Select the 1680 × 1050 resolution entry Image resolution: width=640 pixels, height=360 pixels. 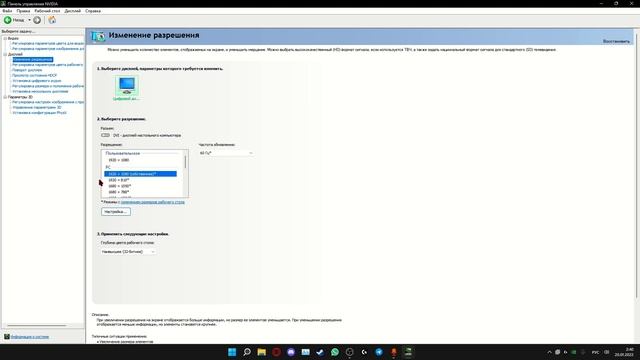(x=120, y=186)
